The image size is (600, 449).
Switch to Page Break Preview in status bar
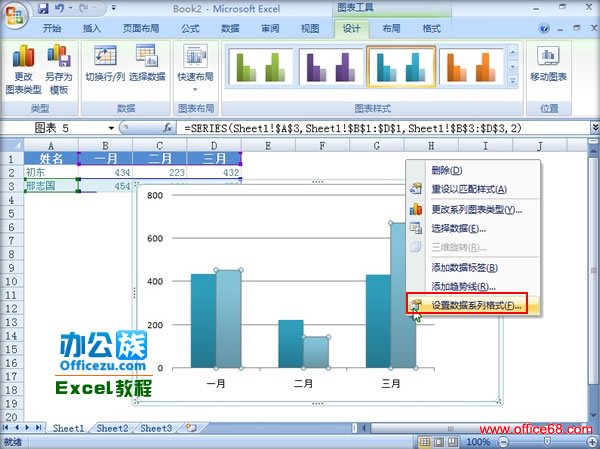click(452, 442)
